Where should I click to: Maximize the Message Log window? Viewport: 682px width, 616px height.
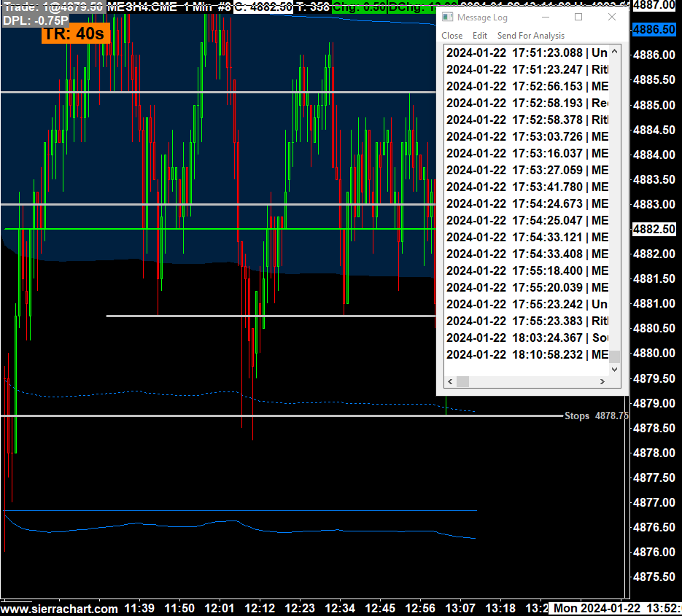(578, 17)
